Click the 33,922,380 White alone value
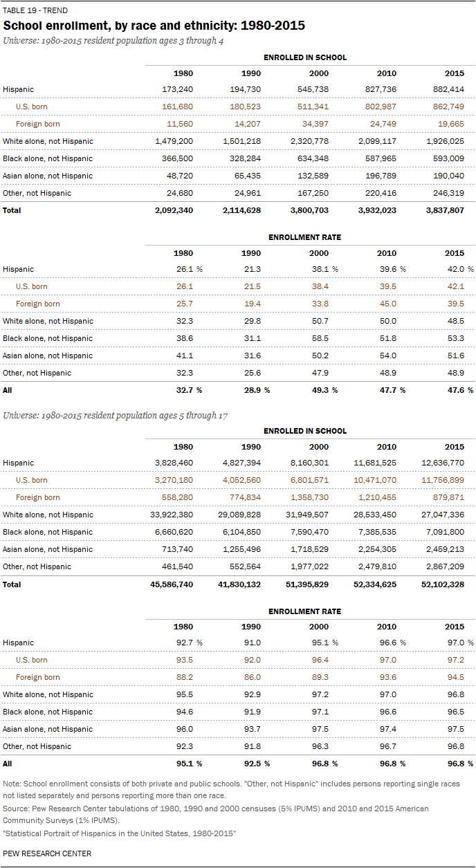This screenshot has width=476, height=868. 170,515
